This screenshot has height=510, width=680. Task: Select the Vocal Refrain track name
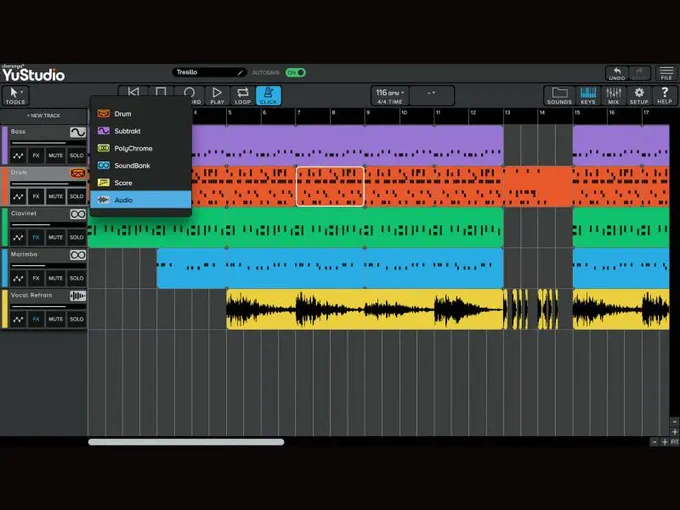(x=31, y=295)
